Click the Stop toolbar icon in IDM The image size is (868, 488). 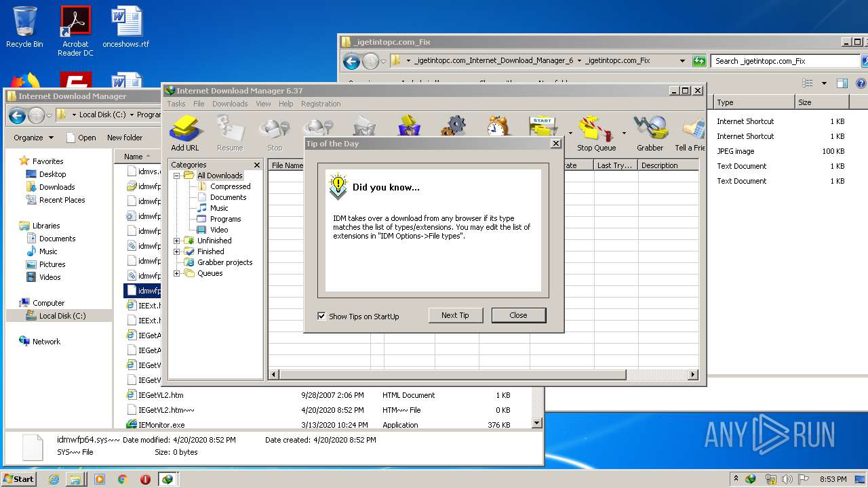[275, 133]
